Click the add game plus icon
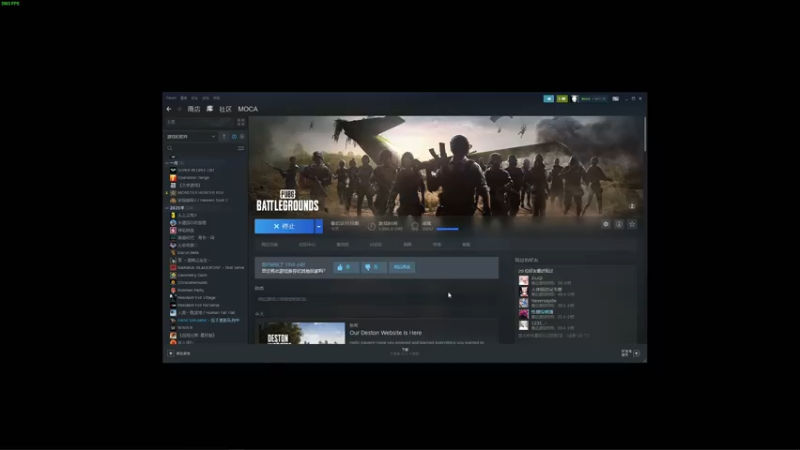The image size is (800, 450). pyautogui.click(x=171, y=353)
